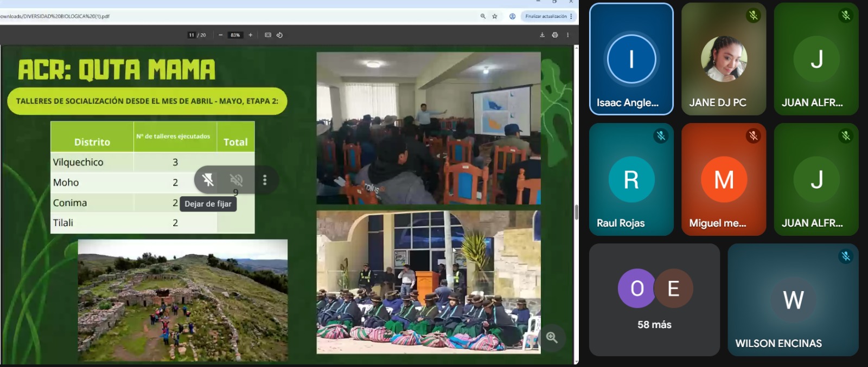Click the muted microphone icon on WILSON ENCINAS tile
868x367 pixels.
(845, 256)
